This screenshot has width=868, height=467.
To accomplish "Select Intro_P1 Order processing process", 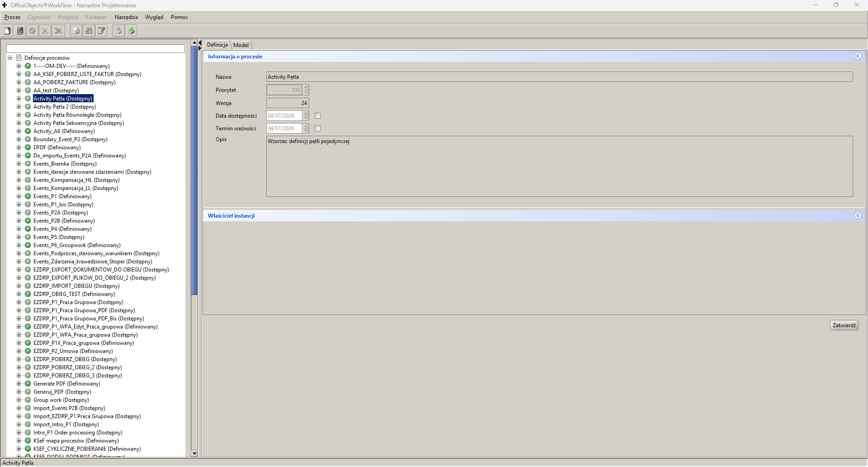I will (78, 433).
